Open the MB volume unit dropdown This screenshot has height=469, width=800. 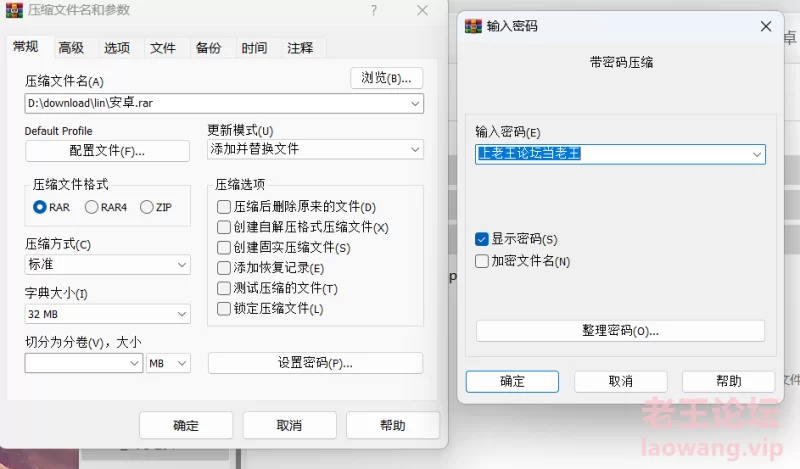(169, 364)
